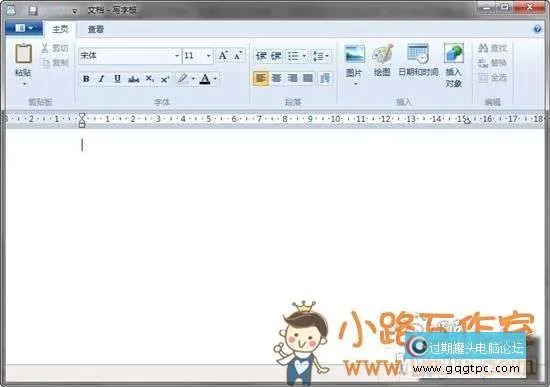Toggle Underline formatting
Viewport: 550px width, 387px height.
[117, 79]
